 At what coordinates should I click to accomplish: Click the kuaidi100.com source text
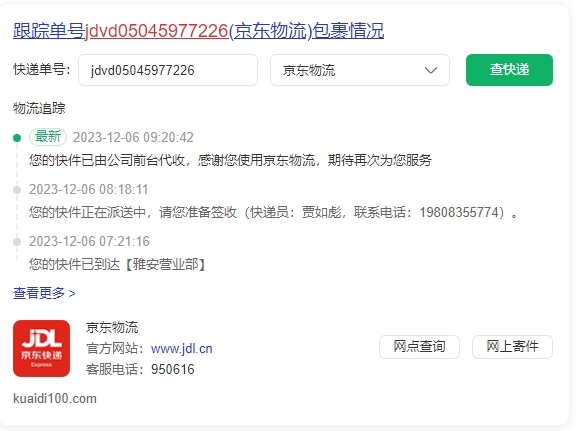click(x=55, y=399)
